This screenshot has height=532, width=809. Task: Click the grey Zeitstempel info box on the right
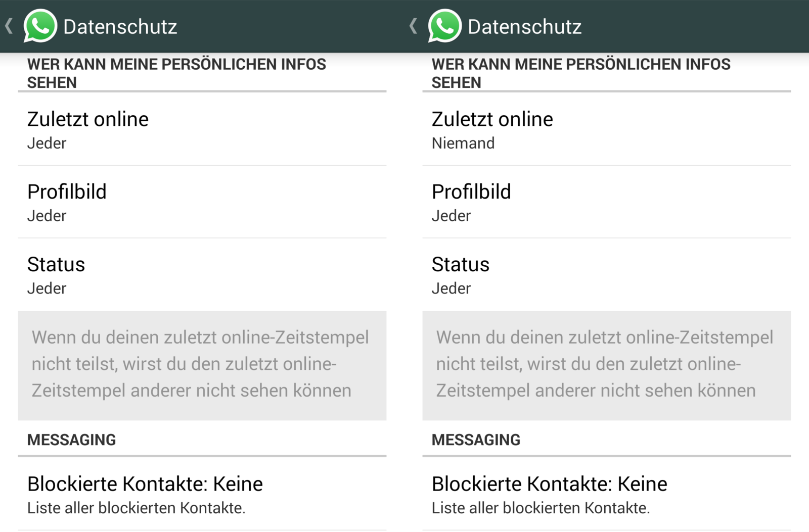(606, 365)
